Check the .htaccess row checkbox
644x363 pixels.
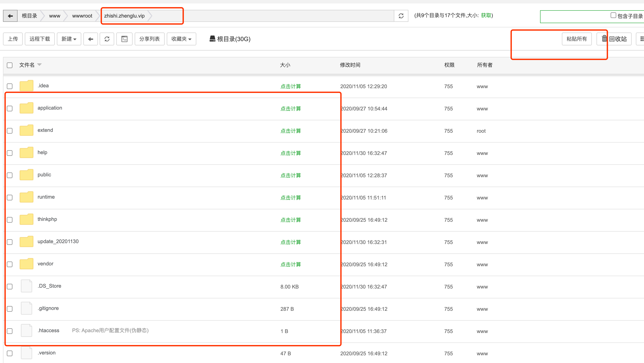point(10,331)
